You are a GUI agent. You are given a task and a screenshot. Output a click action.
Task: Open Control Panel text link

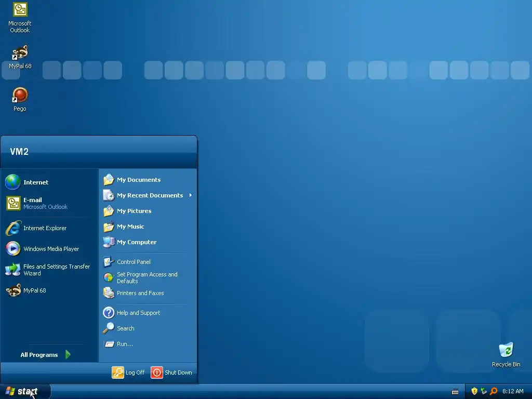134,262
